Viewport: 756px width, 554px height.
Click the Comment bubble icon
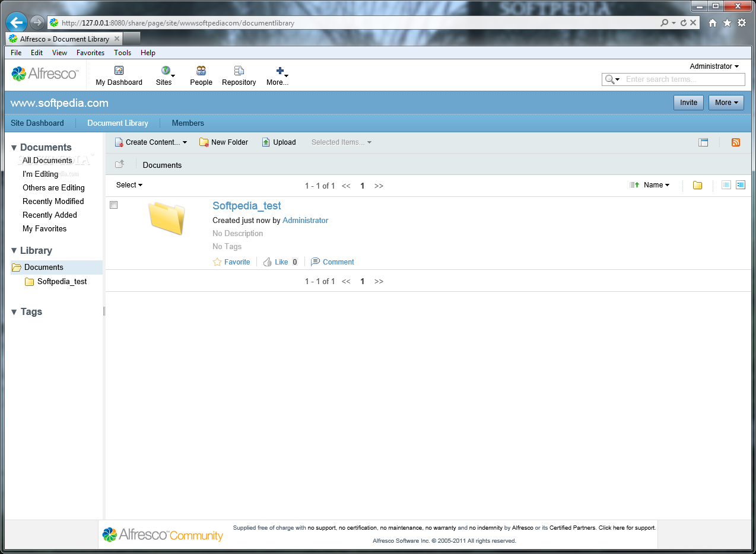[x=315, y=262]
